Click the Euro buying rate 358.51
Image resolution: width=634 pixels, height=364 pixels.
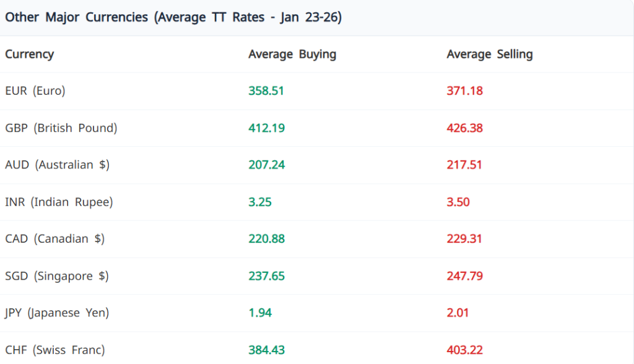coord(266,91)
